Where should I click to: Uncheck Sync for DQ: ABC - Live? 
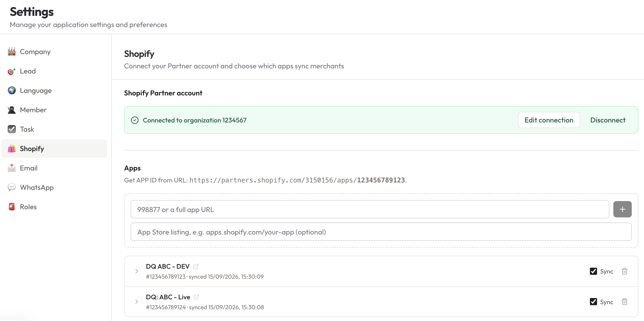coord(593,302)
